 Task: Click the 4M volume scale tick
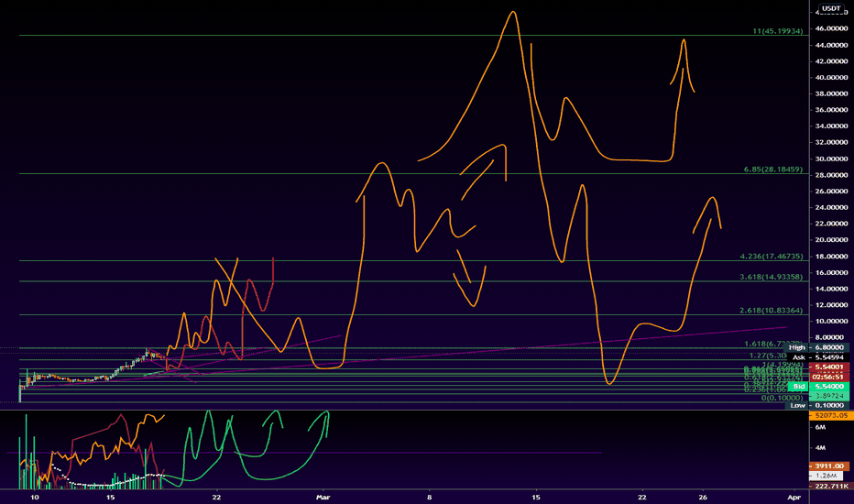click(x=820, y=448)
